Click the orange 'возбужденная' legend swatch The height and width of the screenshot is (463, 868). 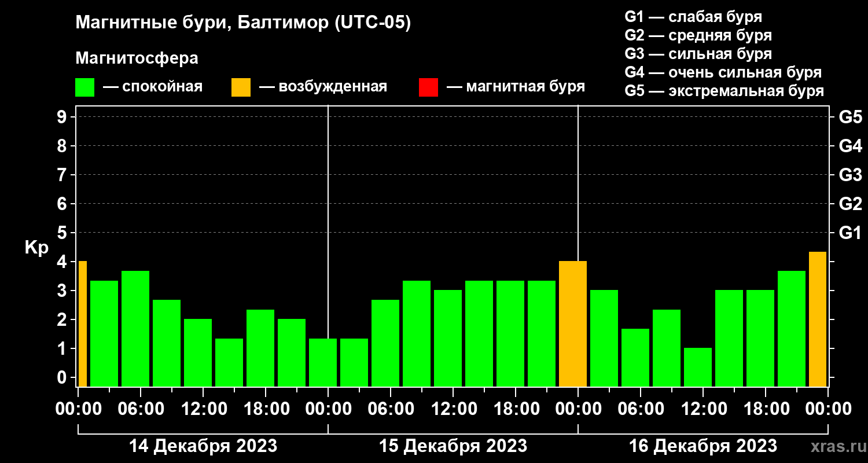241,87
